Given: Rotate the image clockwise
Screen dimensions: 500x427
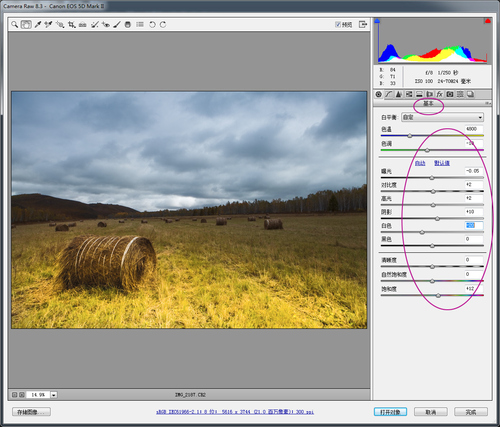Looking at the screenshot, I should pyautogui.click(x=163, y=24).
